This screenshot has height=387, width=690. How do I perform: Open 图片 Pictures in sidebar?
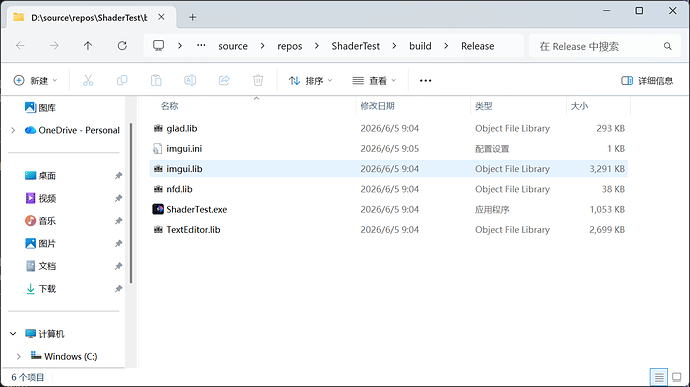40,243
